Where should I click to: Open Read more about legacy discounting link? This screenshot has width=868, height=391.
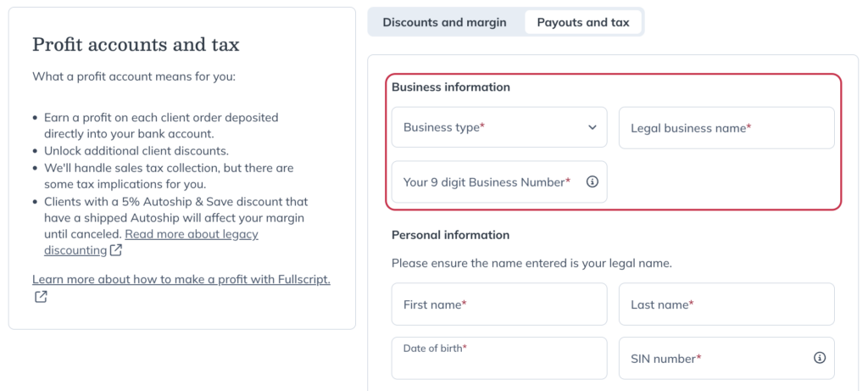coord(151,242)
